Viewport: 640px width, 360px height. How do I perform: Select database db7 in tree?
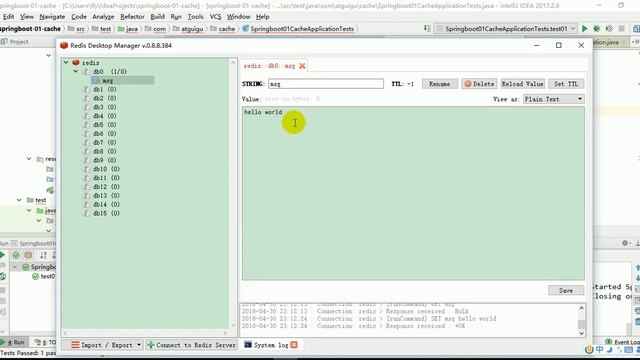click(104, 142)
